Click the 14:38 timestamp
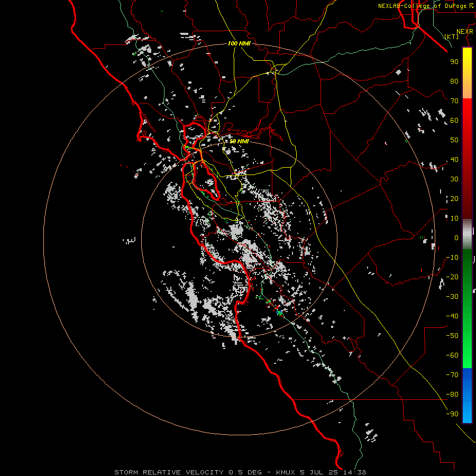 click(x=355, y=472)
